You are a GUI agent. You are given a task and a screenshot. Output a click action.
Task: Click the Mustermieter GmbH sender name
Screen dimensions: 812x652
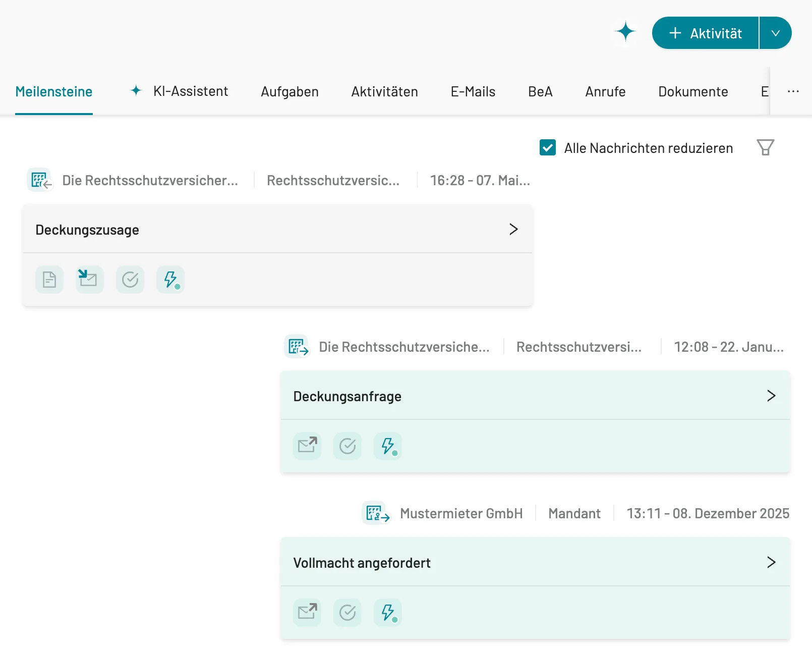[x=461, y=513]
